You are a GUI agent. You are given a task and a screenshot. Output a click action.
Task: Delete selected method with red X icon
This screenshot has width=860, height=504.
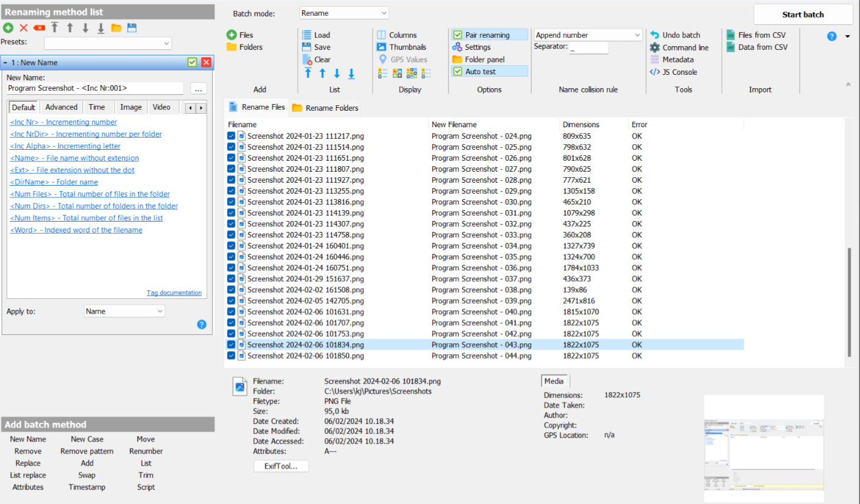[24, 28]
